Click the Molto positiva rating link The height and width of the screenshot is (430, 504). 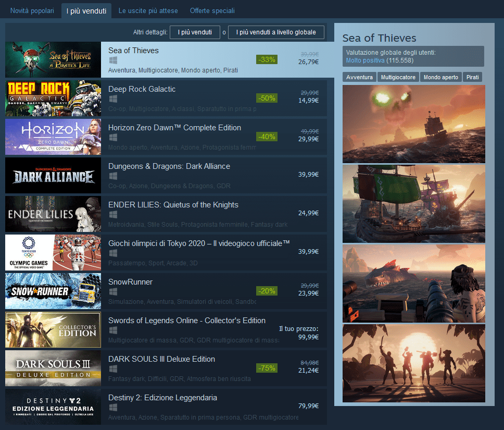pos(365,60)
